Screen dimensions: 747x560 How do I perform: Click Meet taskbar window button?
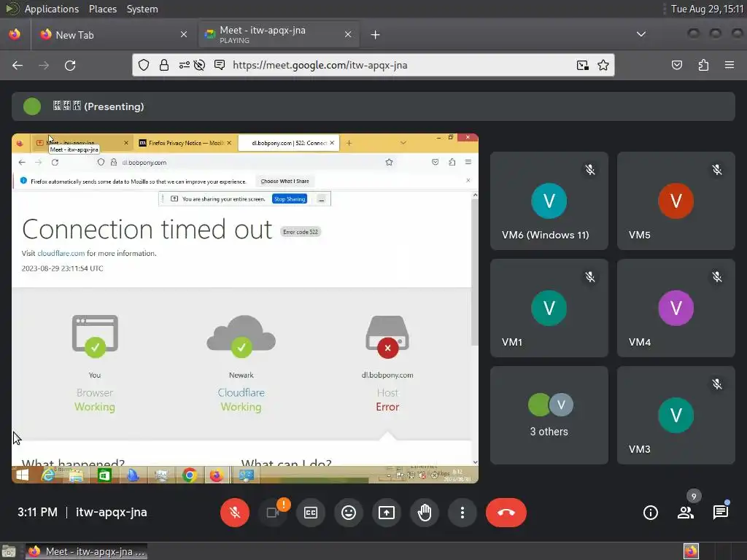tap(86, 551)
